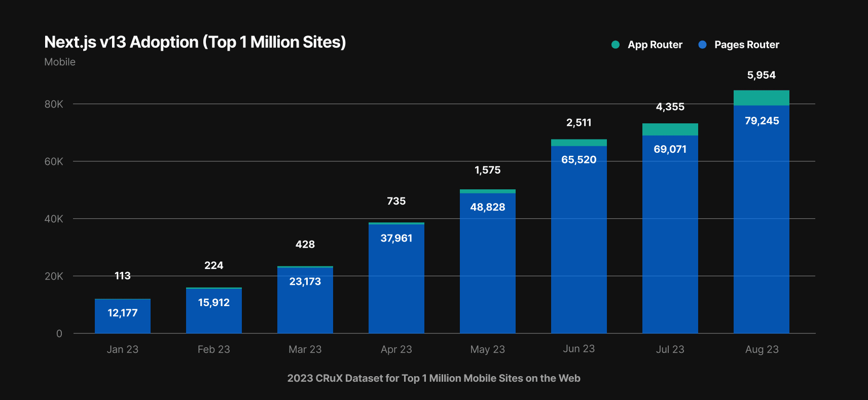Click the chart title Next.js v13 Adoption
The height and width of the screenshot is (400, 868).
[195, 42]
